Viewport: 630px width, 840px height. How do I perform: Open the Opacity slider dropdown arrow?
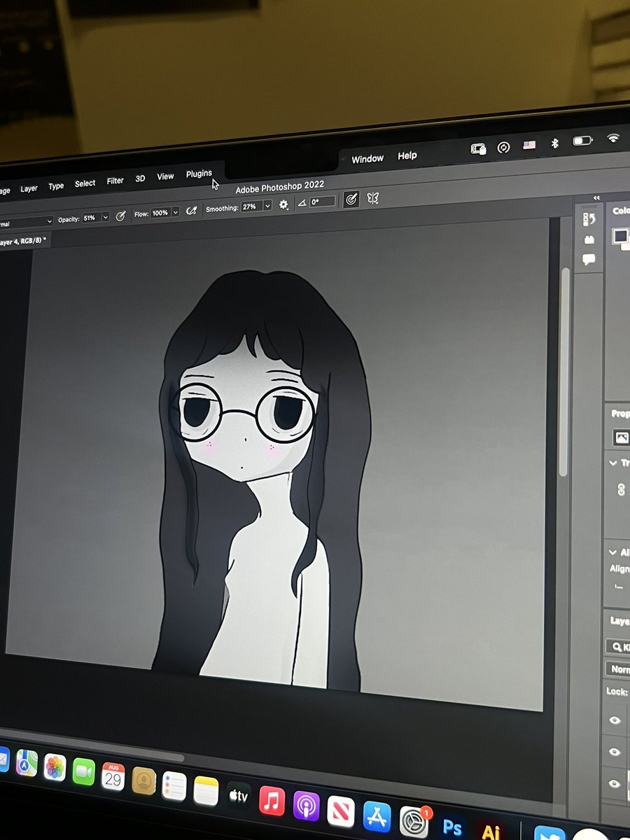pyautogui.click(x=105, y=217)
